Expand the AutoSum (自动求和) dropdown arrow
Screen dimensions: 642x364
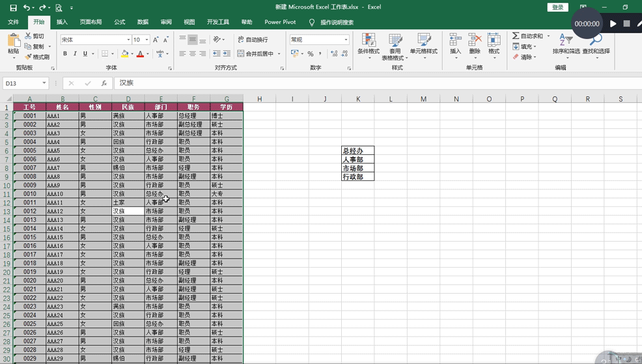548,36
